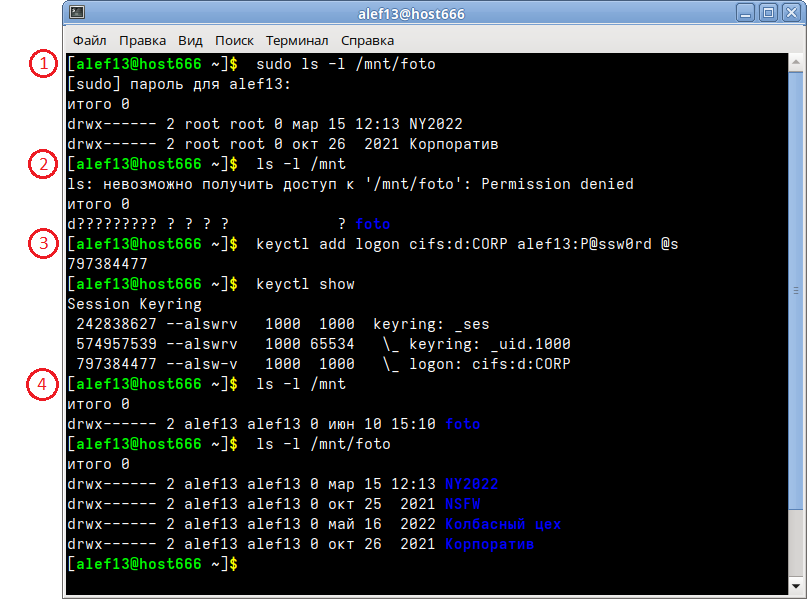Click the vertical scrollbar thumb grip
Viewport: 807px width, 599px height.
tap(796, 291)
